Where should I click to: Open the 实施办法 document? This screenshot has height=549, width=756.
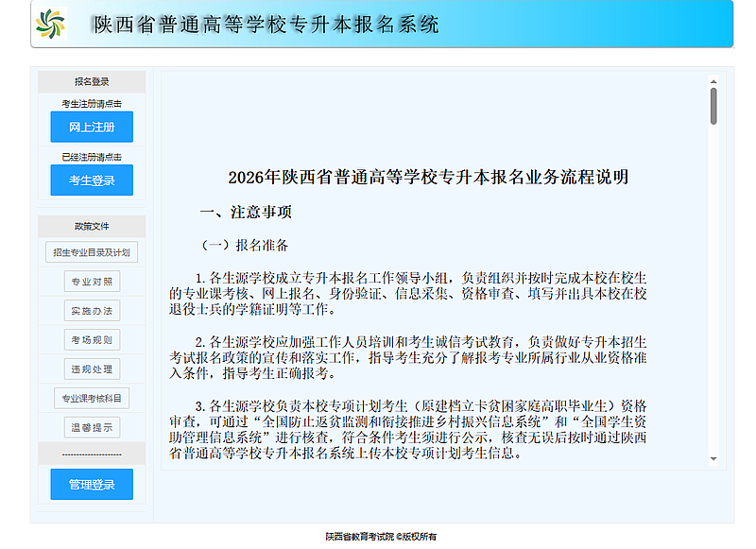pos(92,311)
